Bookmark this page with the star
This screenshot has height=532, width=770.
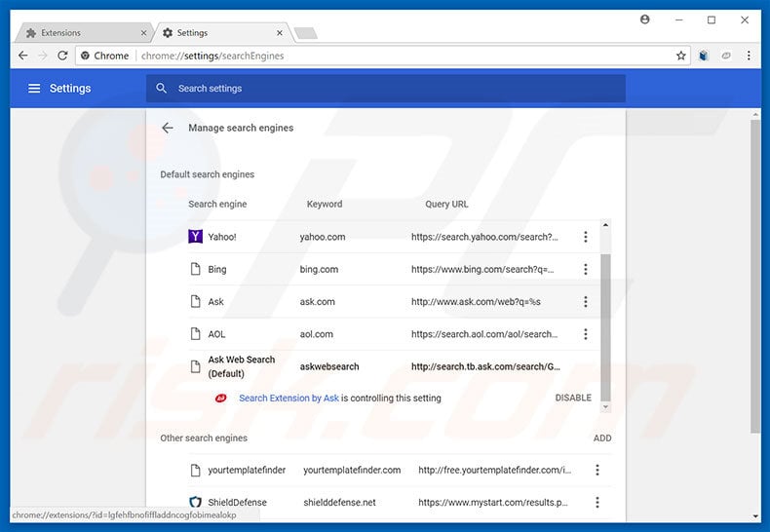tap(680, 56)
